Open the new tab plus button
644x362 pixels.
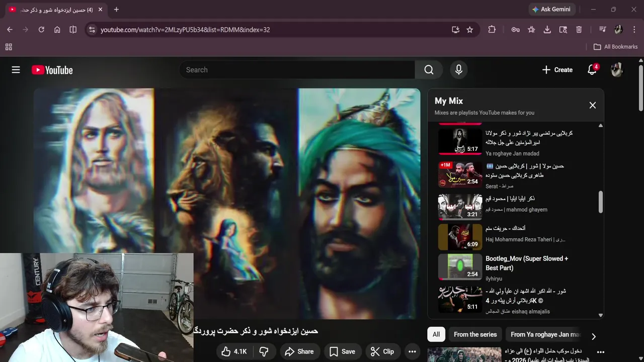point(116,10)
